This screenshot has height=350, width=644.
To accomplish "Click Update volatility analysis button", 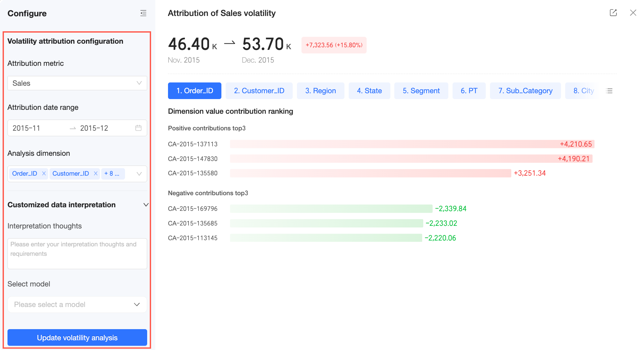I will pos(77,338).
